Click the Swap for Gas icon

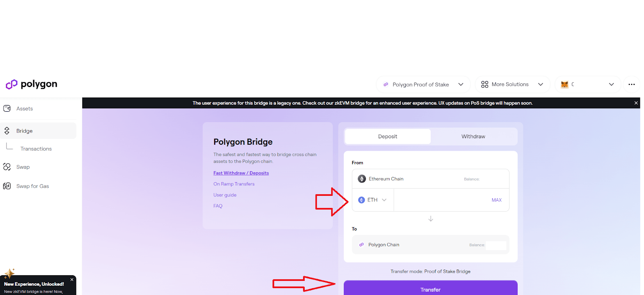click(x=7, y=186)
